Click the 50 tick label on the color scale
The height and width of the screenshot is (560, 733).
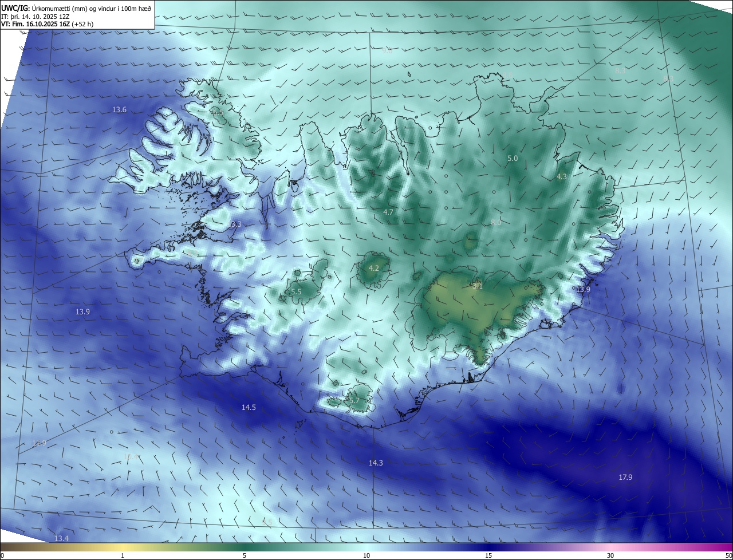click(x=728, y=555)
